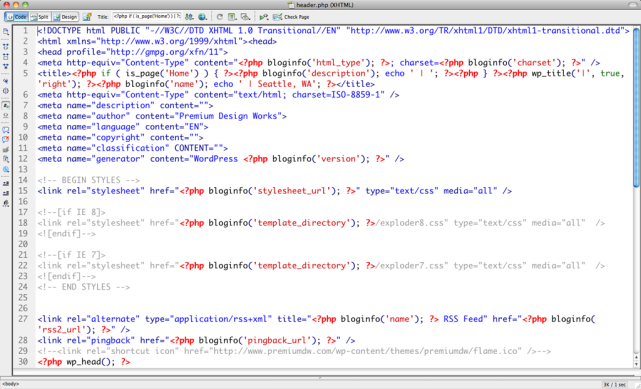Image resolution: width=641 pixels, height=389 pixels.
Task: Click the 'BEGIN STYLES' comment
Action: 88,180
